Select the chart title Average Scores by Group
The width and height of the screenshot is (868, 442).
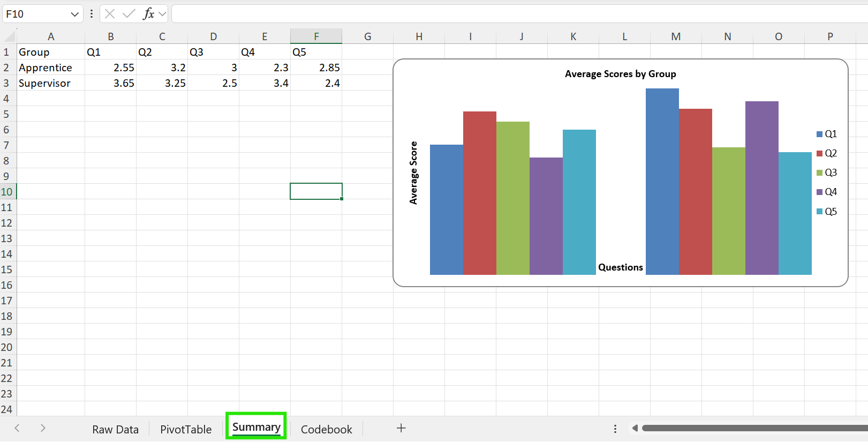point(621,74)
